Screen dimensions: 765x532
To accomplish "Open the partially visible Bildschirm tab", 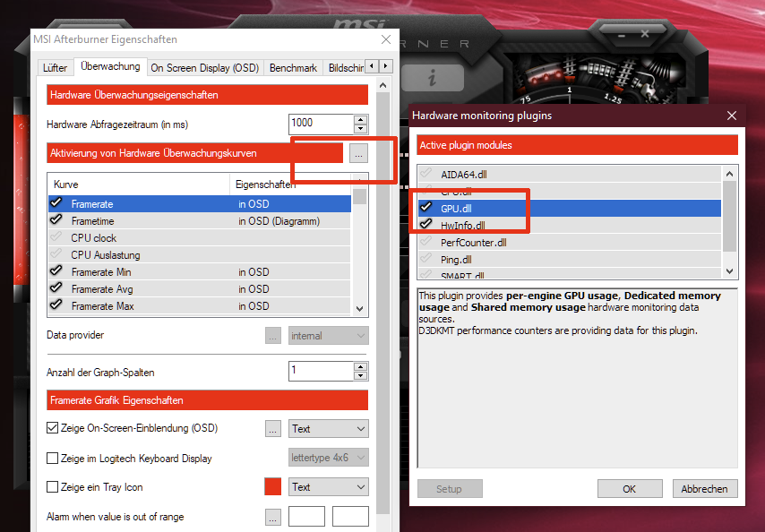I will pos(346,68).
